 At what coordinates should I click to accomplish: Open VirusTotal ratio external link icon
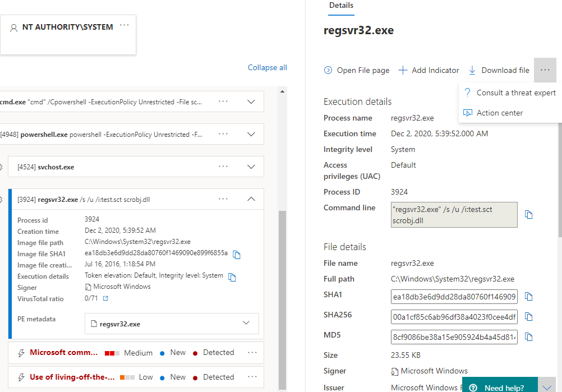[x=105, y=299]
